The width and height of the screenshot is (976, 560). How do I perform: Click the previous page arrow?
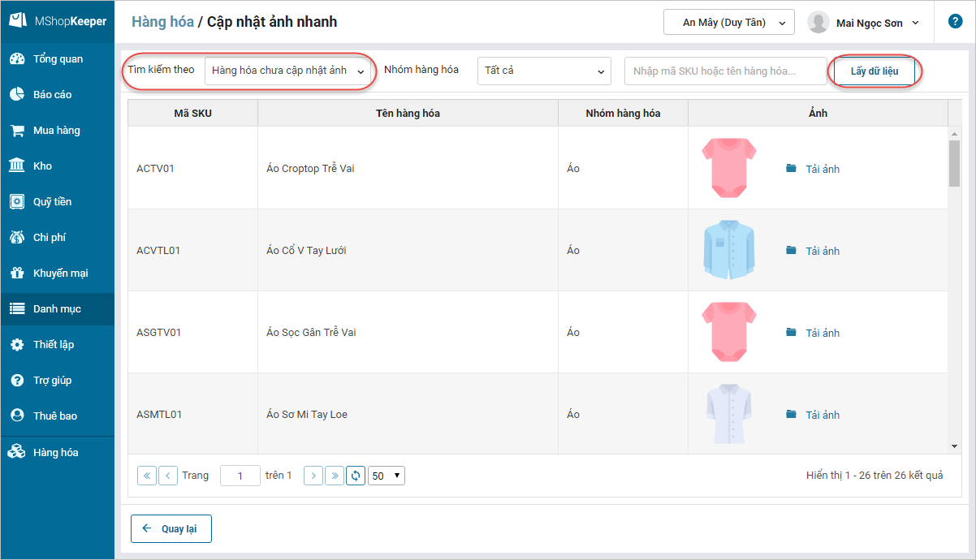tap(168, 476)
